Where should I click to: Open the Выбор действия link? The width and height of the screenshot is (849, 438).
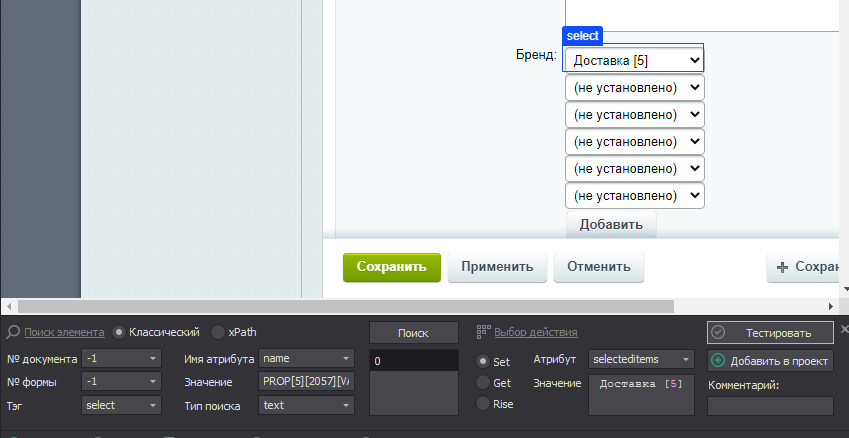click(x=535, y=332)
